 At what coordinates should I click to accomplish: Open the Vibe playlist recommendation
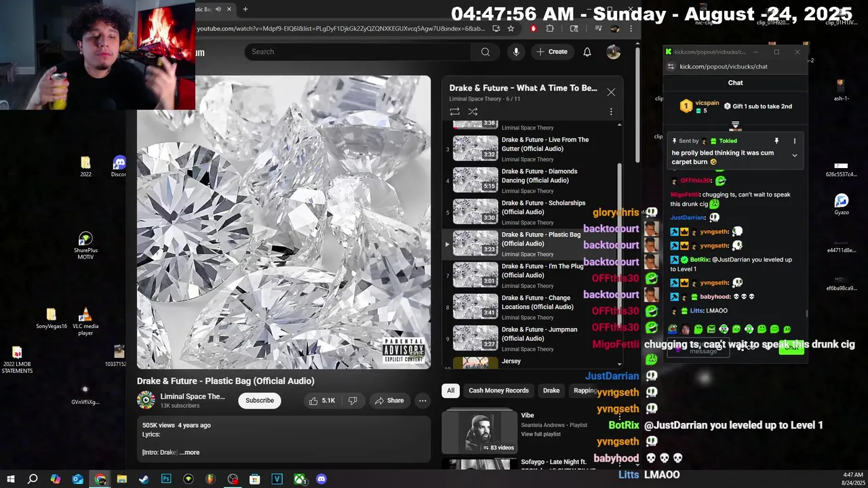[527, 415]
